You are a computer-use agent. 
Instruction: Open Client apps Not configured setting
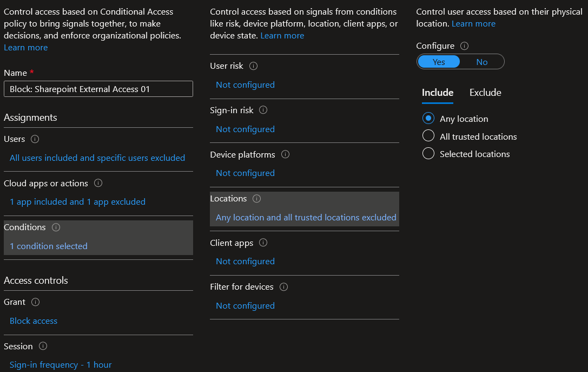click(245, 262)
